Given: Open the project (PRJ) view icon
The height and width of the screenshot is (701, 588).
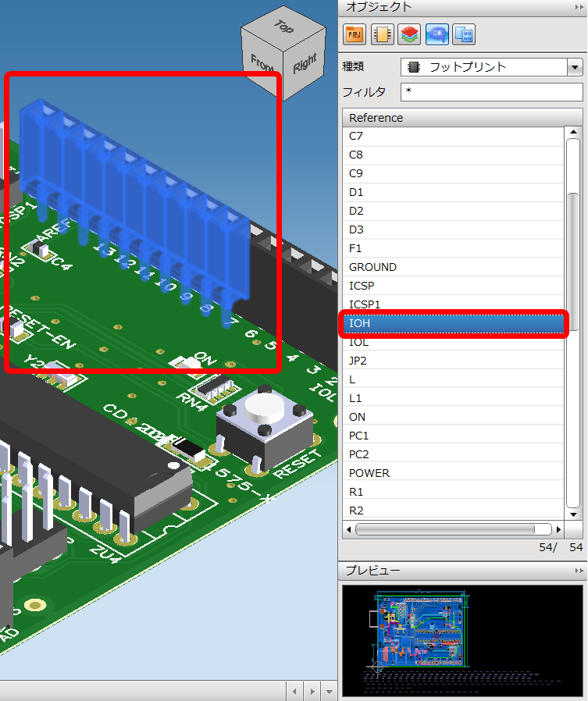Looking at the screenshot, I should tap(355, 34).
